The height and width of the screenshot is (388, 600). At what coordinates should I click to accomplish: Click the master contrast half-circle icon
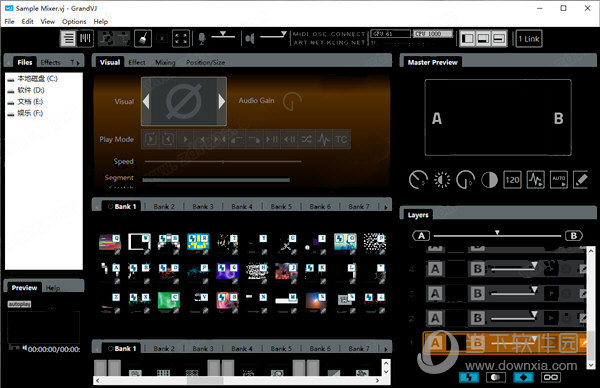pyautogui.click(x=489, y=180)
